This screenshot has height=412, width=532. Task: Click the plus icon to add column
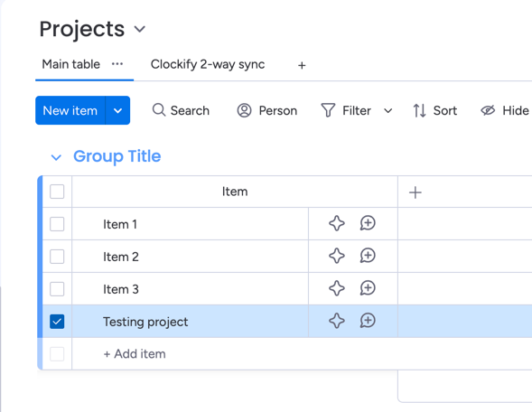click(x=415, y=192)
